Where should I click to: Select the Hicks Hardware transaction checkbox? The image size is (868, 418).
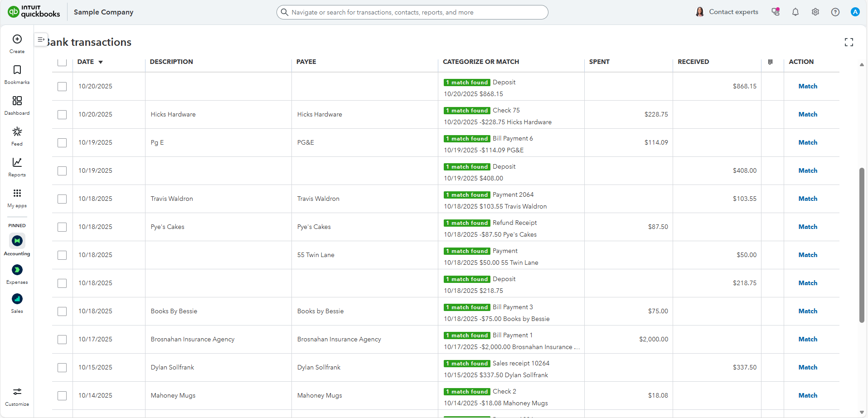[x=62, y=115]
